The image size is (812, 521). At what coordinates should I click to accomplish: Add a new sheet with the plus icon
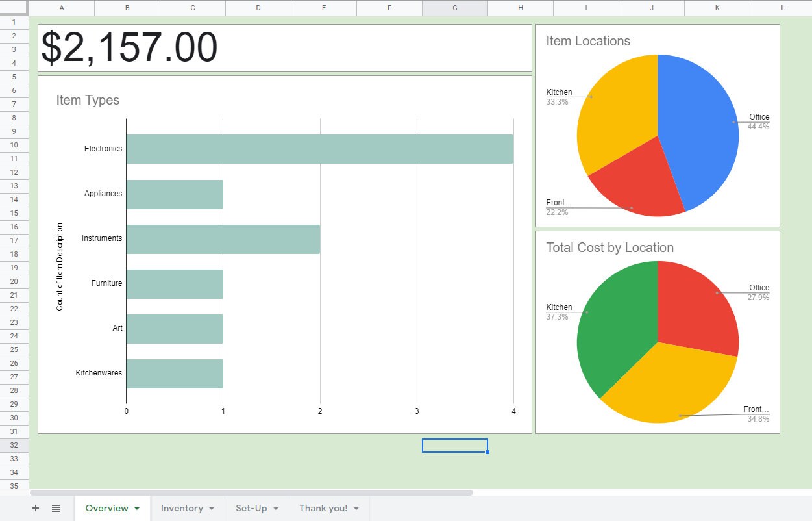(35, 508)
